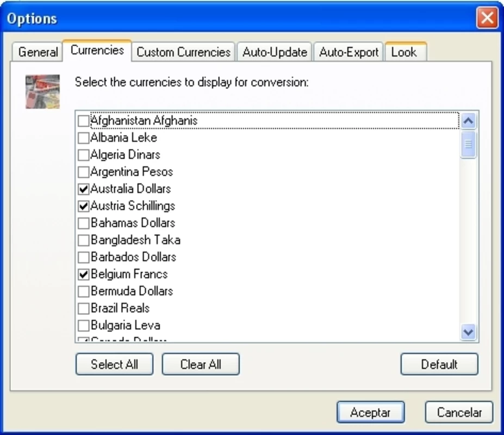
Task: Click the Select All button
Action: 114,364
